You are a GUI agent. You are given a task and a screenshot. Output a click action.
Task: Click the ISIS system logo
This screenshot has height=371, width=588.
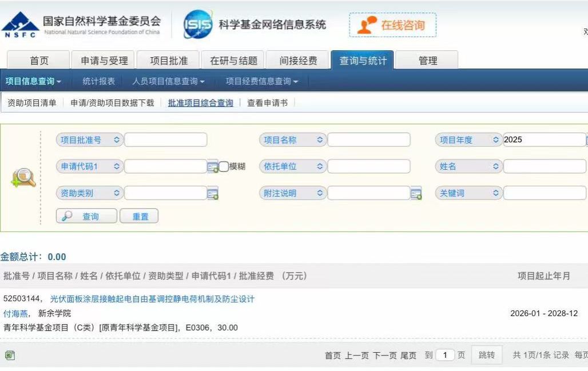coord(197,25)
